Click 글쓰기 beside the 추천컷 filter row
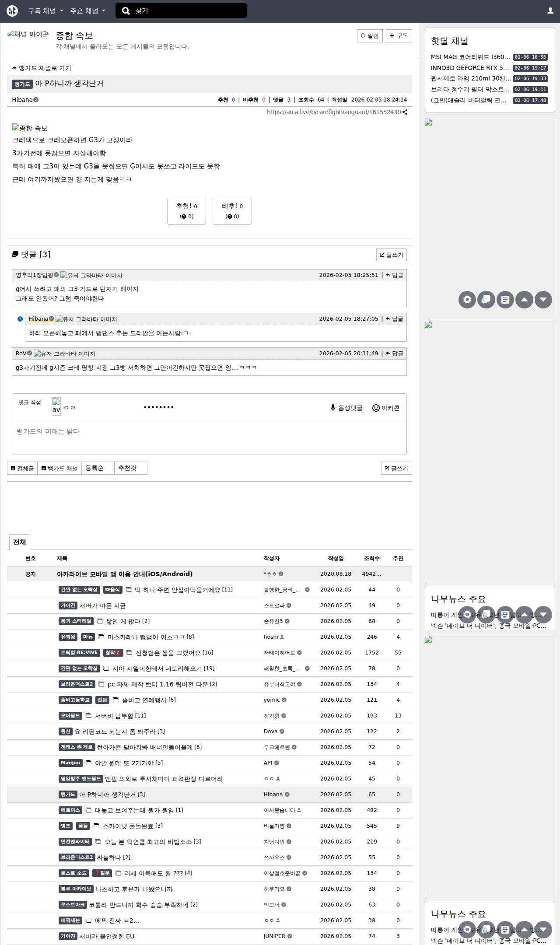Image resolution: width=560 pixels, height=945 pixels. click(396, 468)
